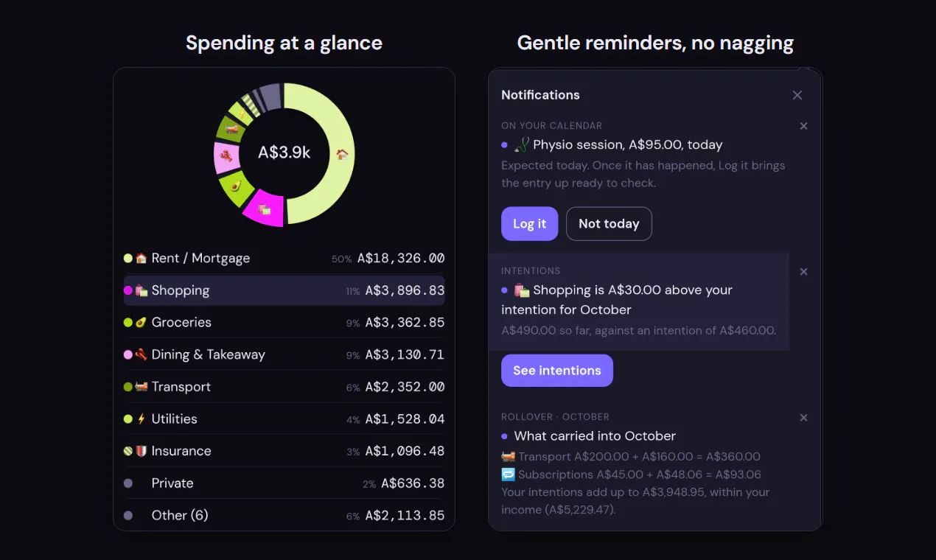The image size is (936, 560).
Task: Click the train emoji in the donut chart
Action: pos(232,130)
